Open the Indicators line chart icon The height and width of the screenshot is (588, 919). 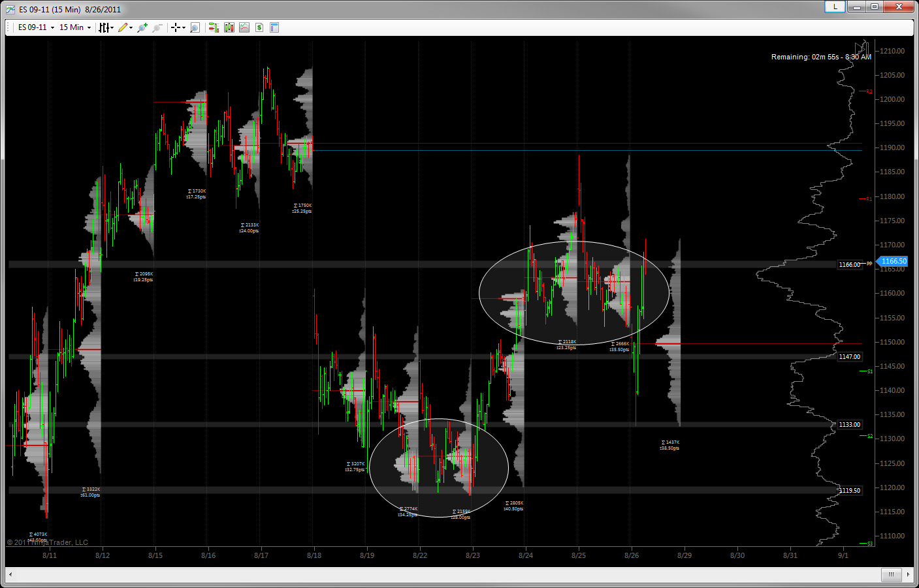244,27
